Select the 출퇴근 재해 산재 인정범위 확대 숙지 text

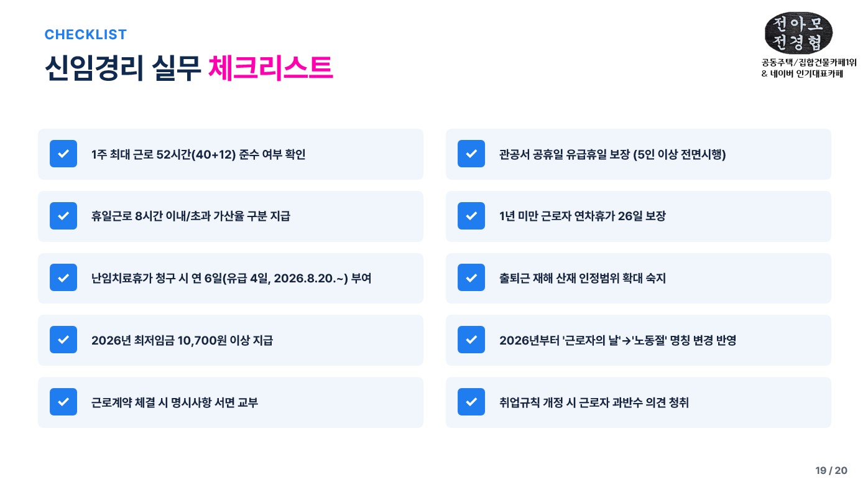[583, 278]
